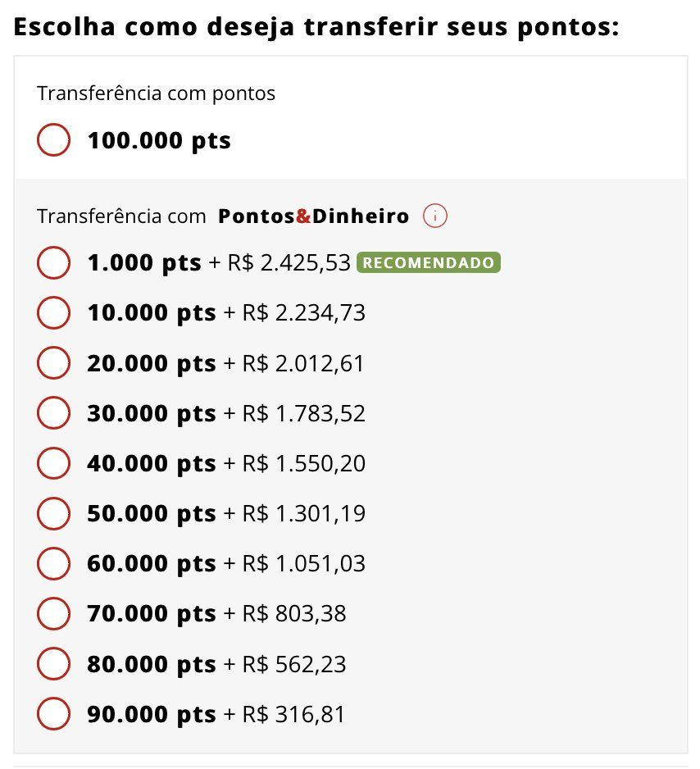This screenshot has height=769, width=700.
Task: Choose the 10.000 pts radio option
Action: tap(53, 312)
